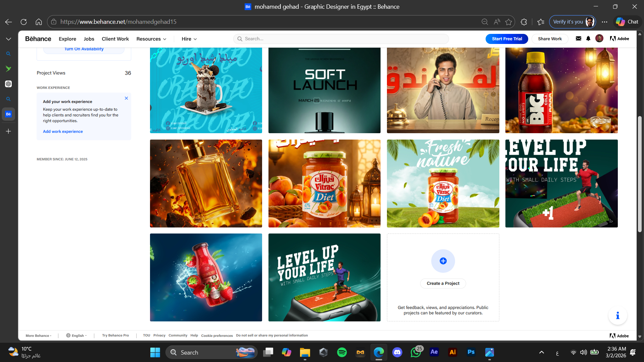Open the English language selector
This screenshot has height=362, width=644.
coord(77,335)
